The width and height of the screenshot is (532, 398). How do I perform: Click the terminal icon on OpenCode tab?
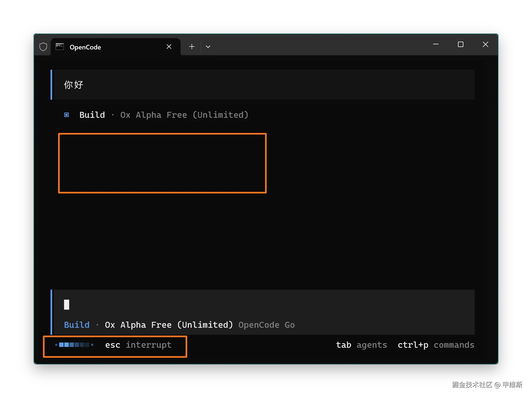coord(60,47)
